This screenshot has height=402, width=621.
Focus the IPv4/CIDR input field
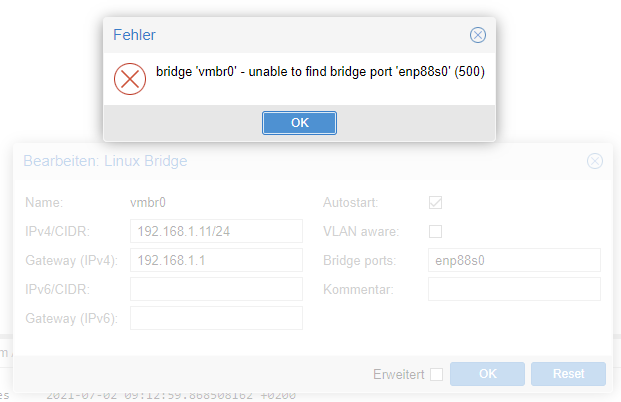tap(216, 232)
